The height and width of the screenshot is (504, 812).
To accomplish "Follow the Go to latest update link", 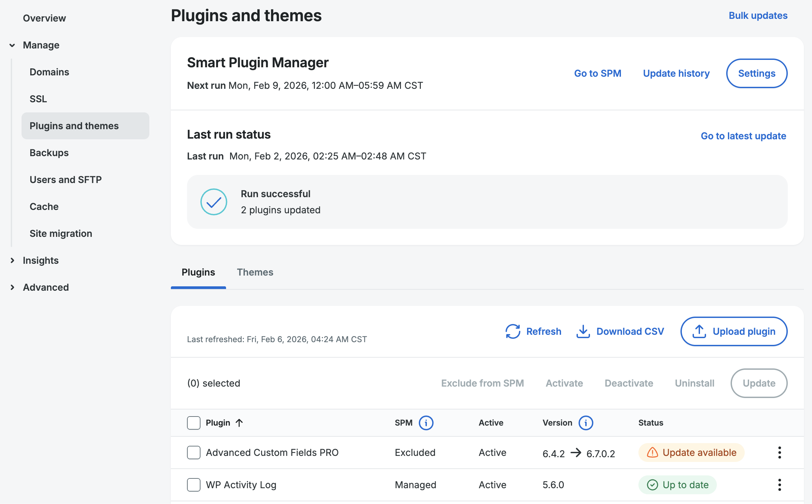I will 743,136.
